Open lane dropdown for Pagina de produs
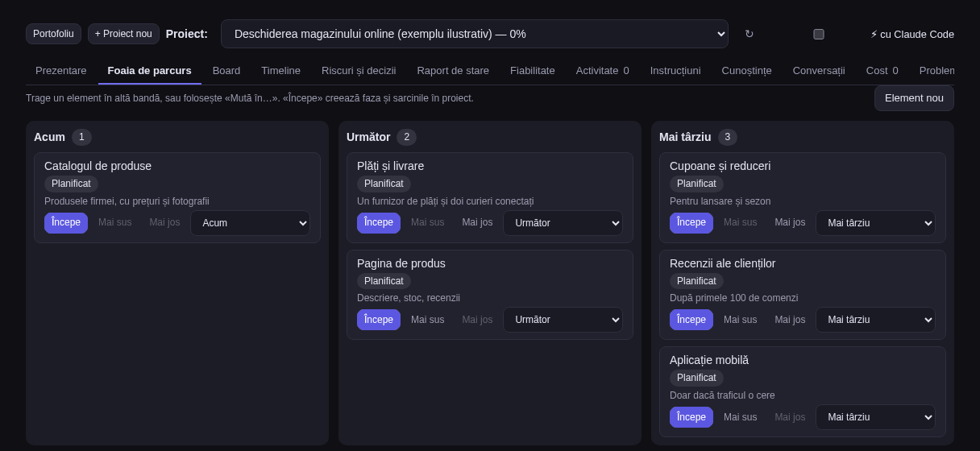The height and width of the screenshot is (451, 980). tap(563, 320)
